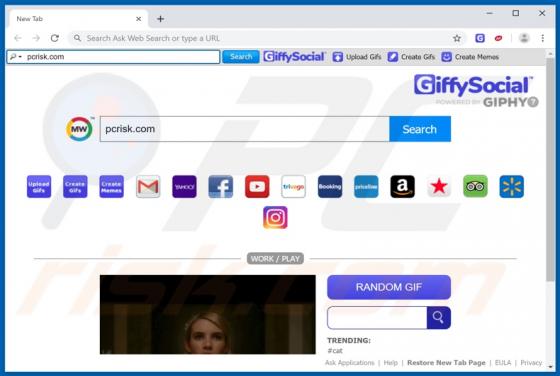The height and width of the screenshot is (376, 560).
Task: Open the Chrome three-dot menu
Action: (542, 38)
